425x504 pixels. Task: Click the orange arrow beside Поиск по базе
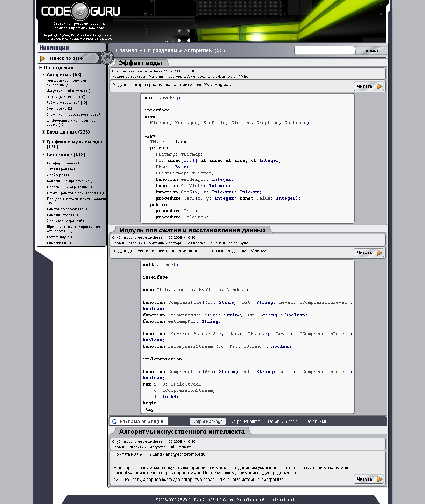[43, 58]
